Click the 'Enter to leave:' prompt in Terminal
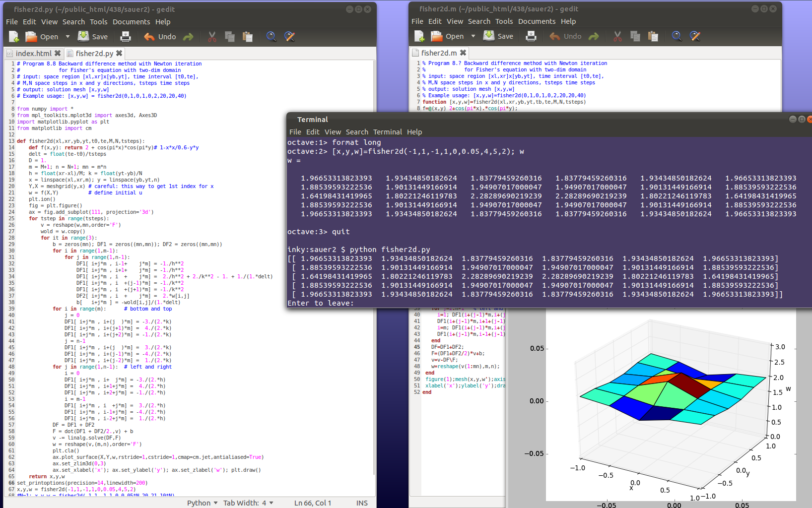812x508 pixels. [x=321, y=303]
